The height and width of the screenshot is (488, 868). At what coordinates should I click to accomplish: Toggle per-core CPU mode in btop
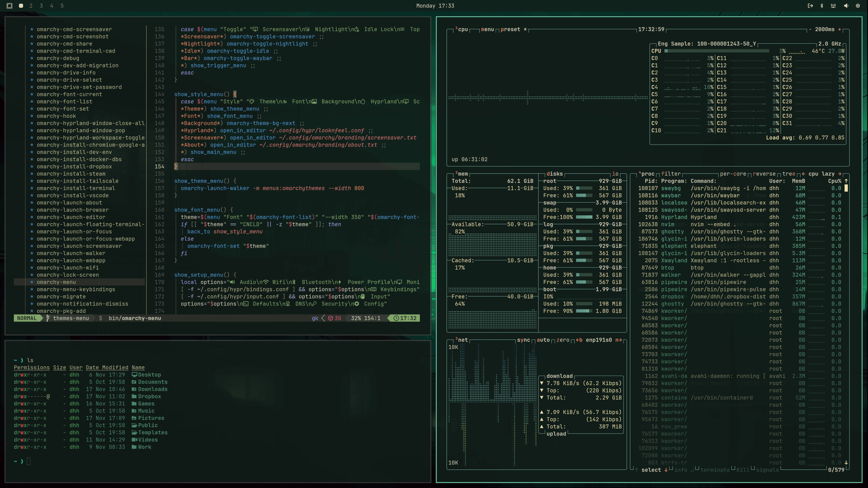pos(733,174)
